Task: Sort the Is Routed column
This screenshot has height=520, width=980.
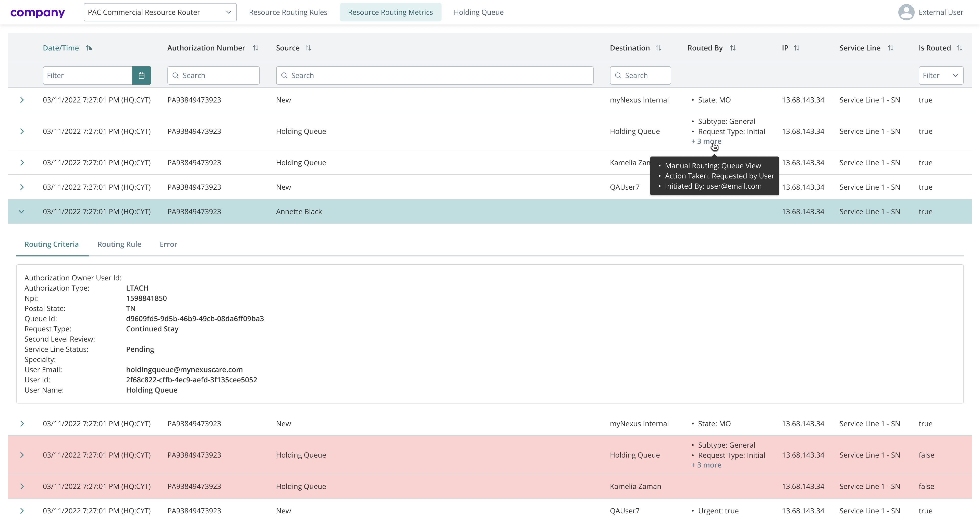Action: coord(960,48)
